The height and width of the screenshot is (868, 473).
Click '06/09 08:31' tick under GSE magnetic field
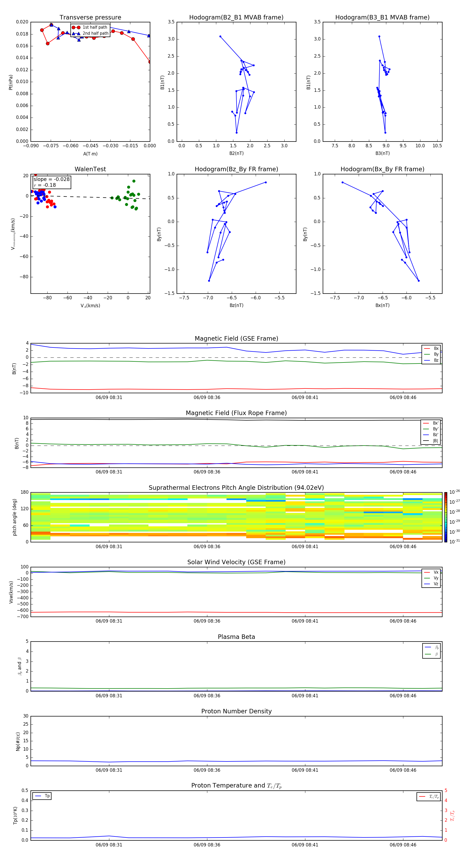109,398
